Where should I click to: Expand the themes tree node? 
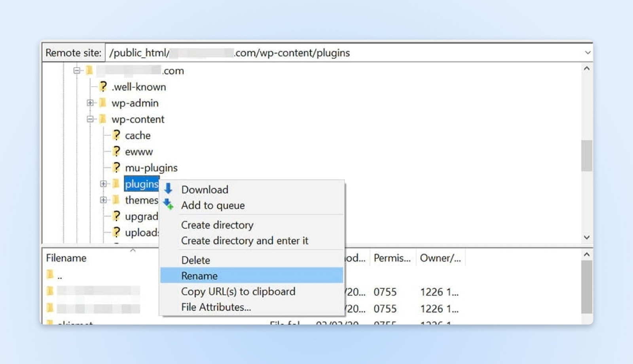(103, 200)
